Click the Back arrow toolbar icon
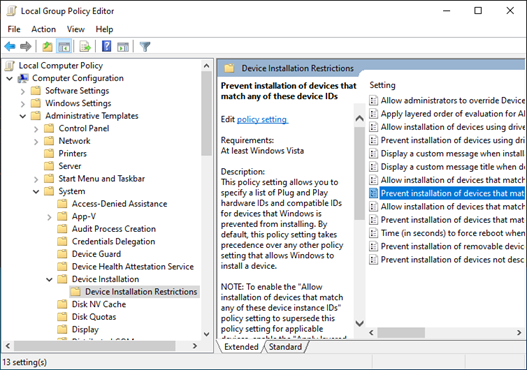This screenshot has width=527, height=370. pyautogui.click(x=10, y=46)
